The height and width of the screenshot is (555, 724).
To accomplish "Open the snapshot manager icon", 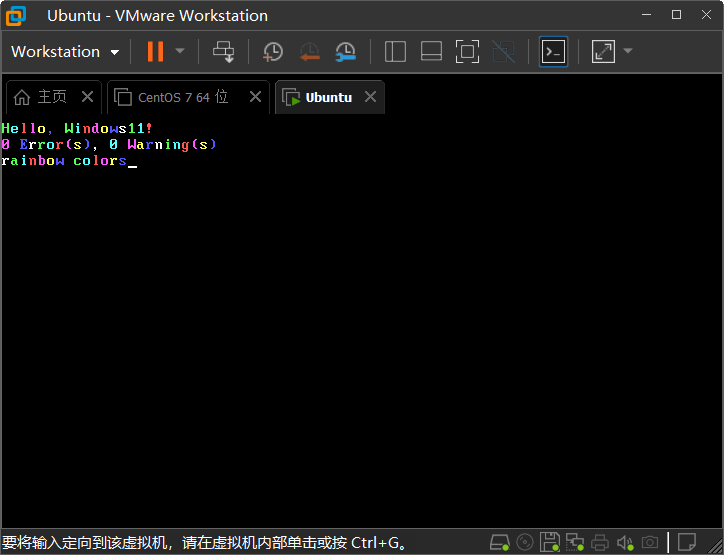I will (345, 51).
